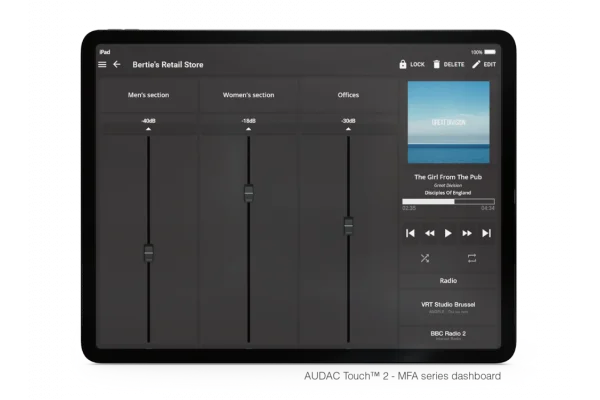Image resolution: width=600 pixels, height=400 pixels.
Task: Select the Offices zone header
Action: 348,95
